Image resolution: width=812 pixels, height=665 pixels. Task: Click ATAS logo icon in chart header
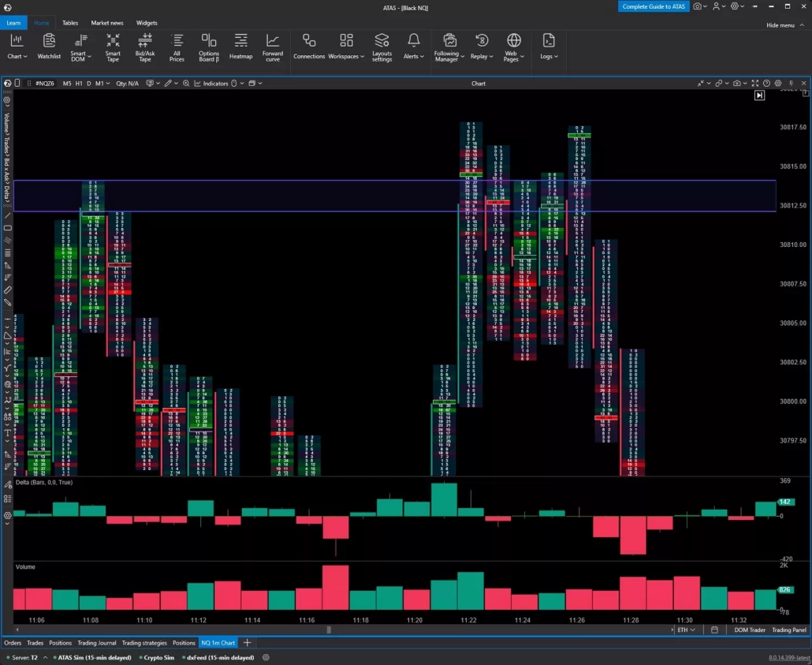pyautogui.click(x=7, y=83)
